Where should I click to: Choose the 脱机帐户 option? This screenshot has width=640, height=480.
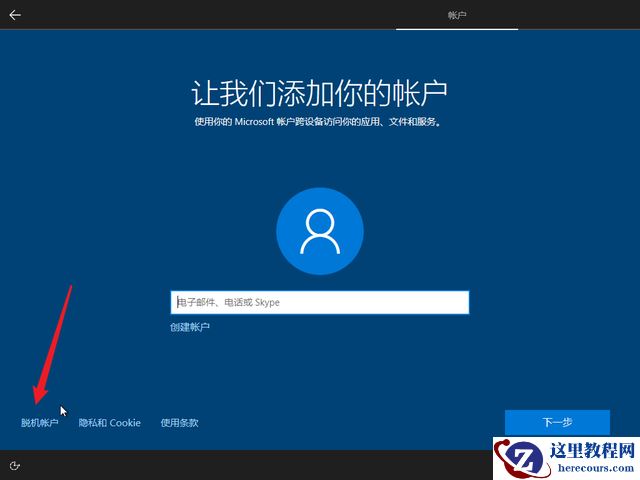(40, 423)
